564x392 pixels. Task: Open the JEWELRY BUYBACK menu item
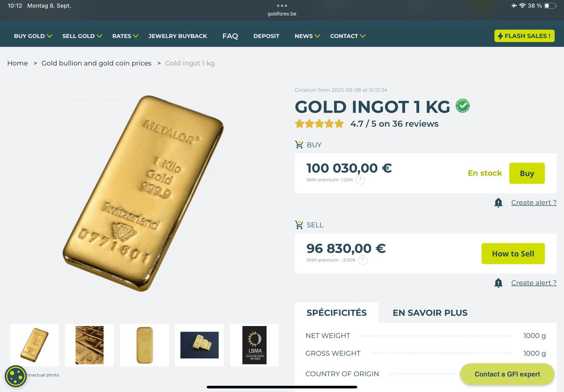click(178, 36)
